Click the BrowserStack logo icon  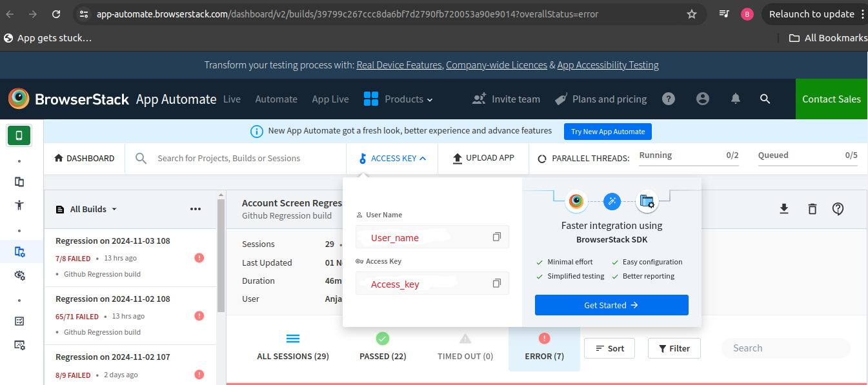[x=19, y=99]
